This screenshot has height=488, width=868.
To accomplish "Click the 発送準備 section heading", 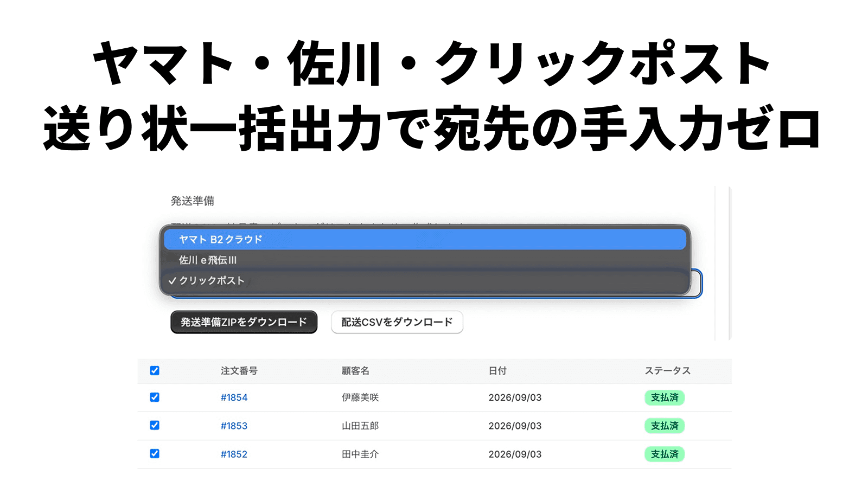I will coord(193,201).
